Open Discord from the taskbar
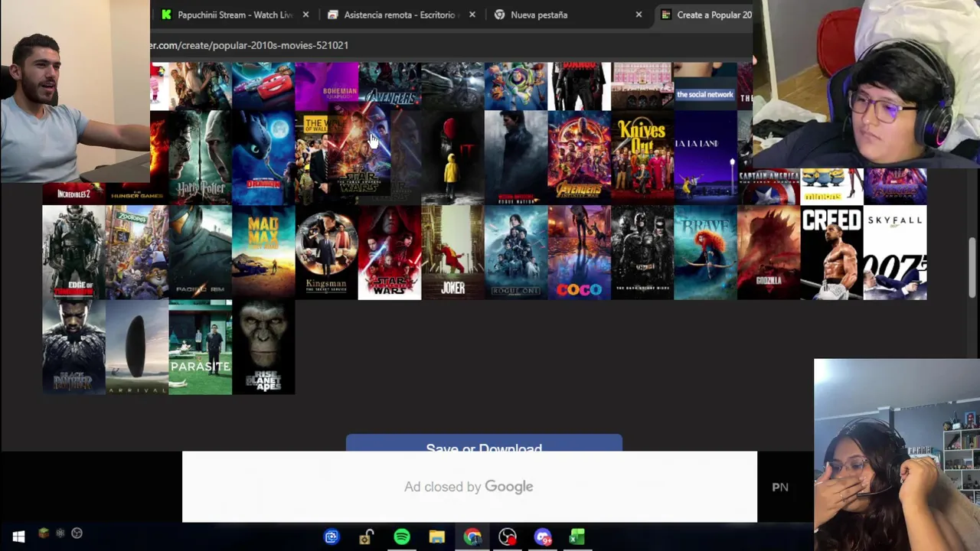The image size is (980, 551). tap(543, 537)
